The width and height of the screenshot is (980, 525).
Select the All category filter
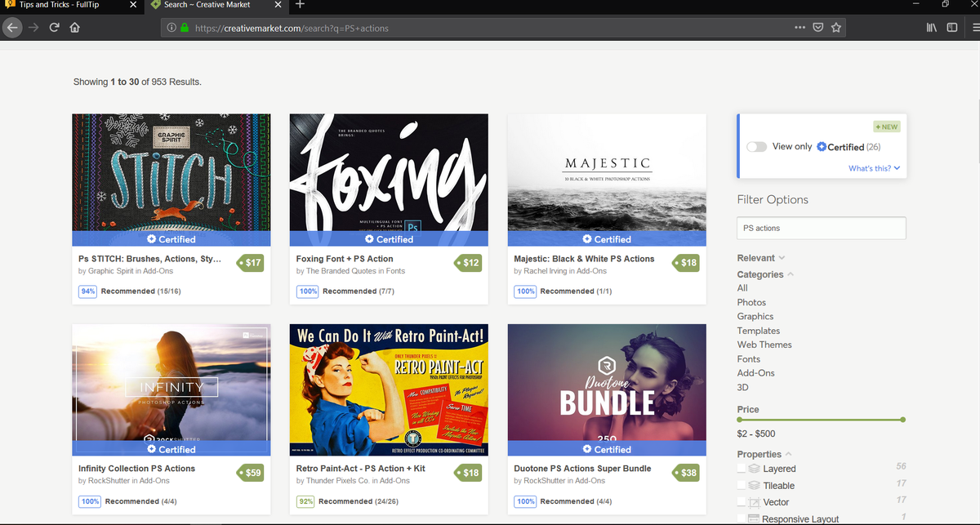[x=742, y=288]
